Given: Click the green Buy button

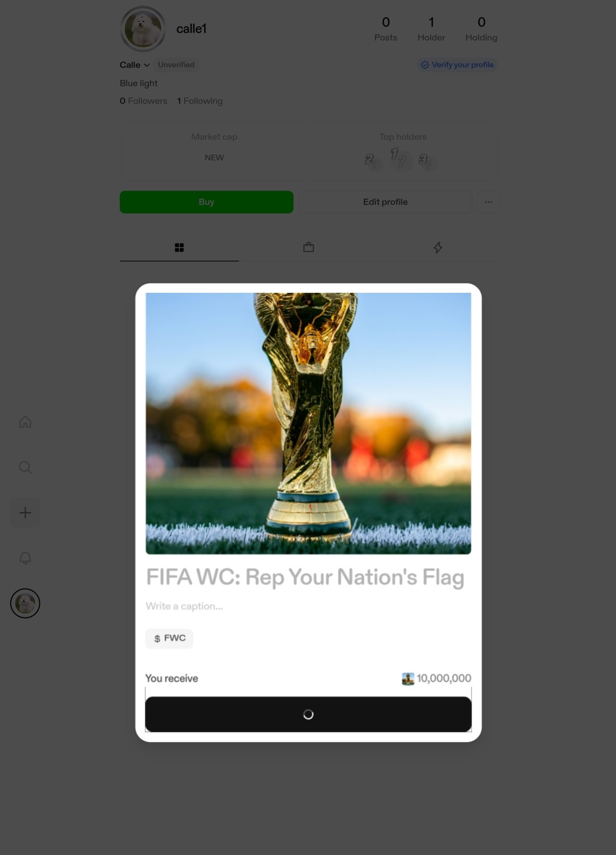Looking at the screenshot, I should point(206,202).
